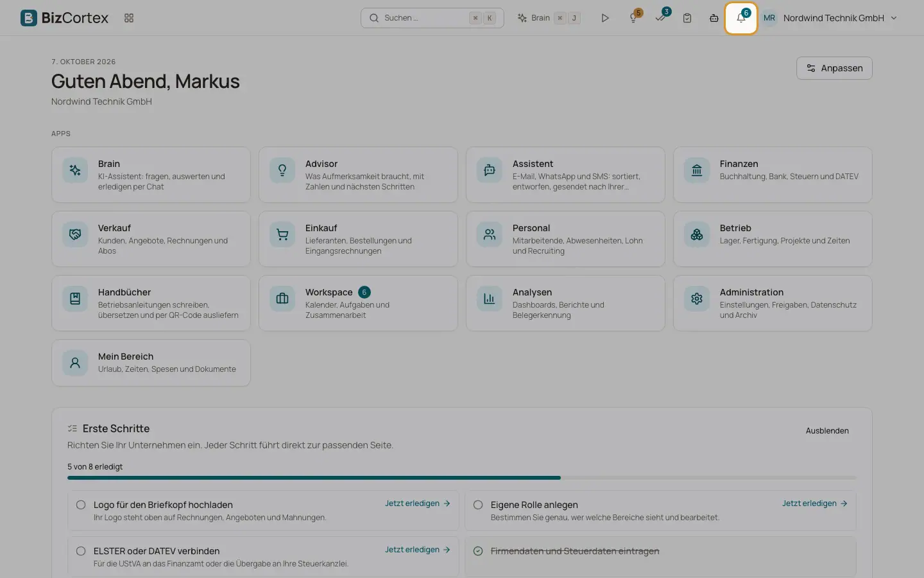
Task: Toggle completed 'Firmendaten und Steuerdaten eintragen' check
Action: (478, 551)
